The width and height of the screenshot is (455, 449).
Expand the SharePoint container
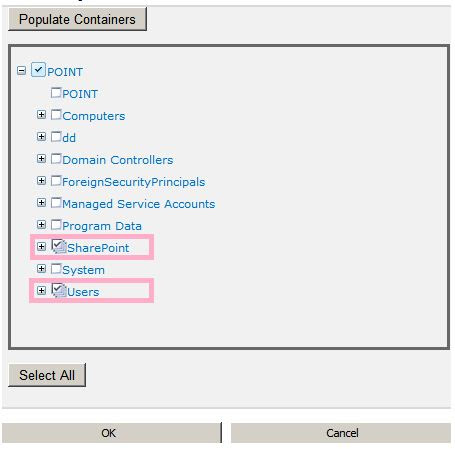[41, 247]
